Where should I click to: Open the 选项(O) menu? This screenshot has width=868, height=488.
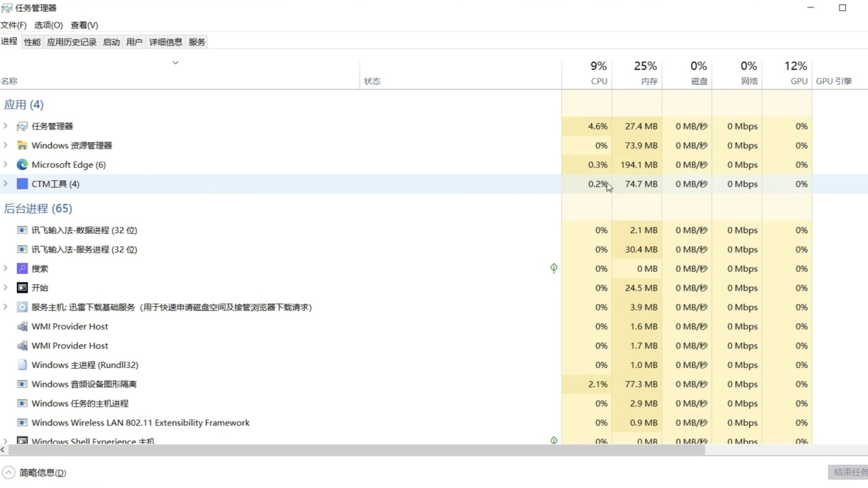click(x=48, y=25)
